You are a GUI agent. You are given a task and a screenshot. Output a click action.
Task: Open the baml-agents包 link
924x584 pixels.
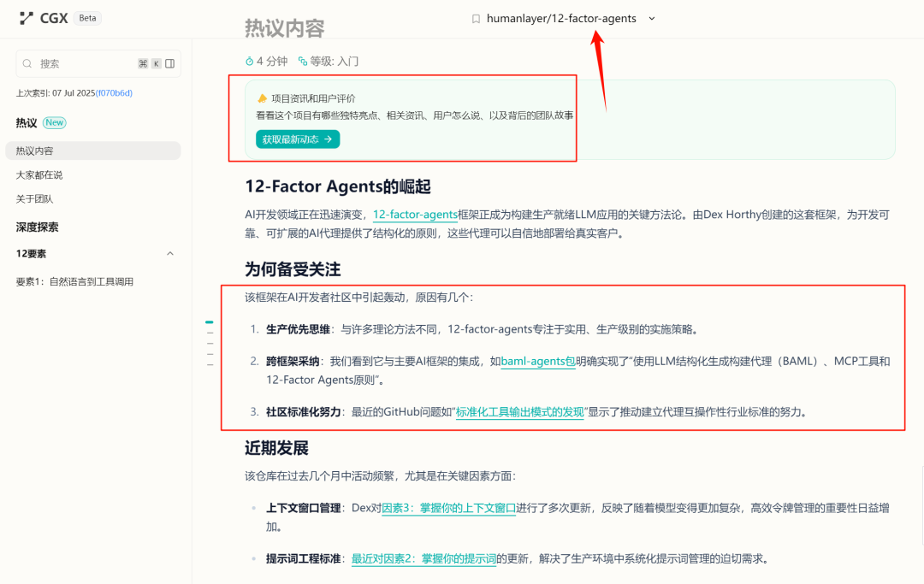click(x=538, y=362)
